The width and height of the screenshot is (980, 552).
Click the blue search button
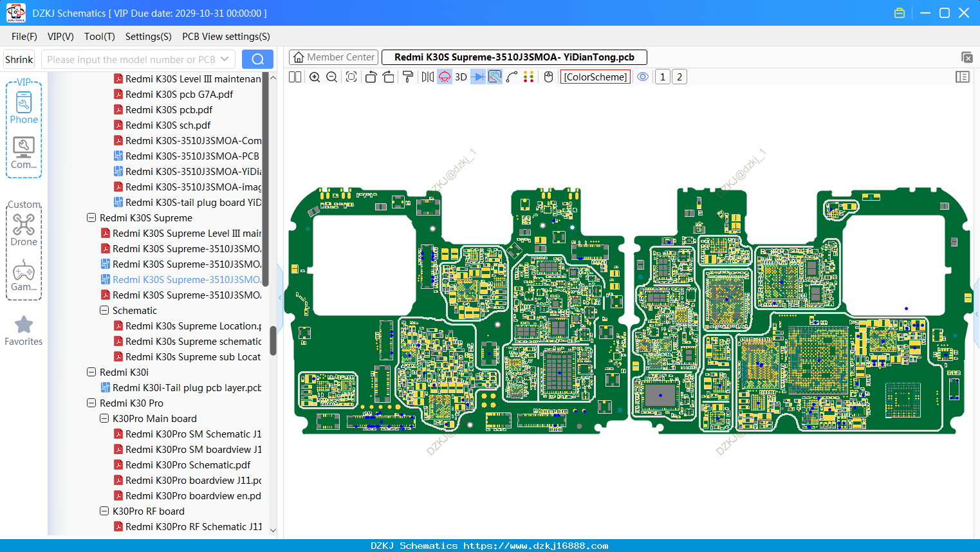click(257, 59)
